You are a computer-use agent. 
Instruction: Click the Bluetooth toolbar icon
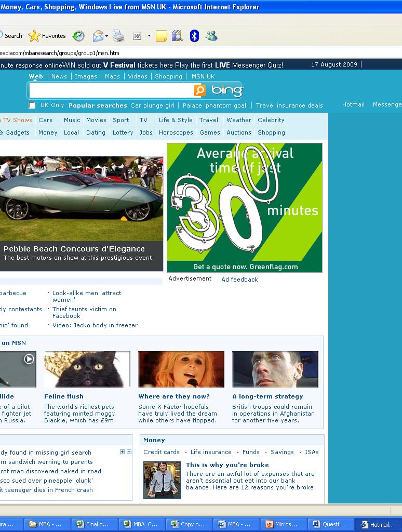194,36
